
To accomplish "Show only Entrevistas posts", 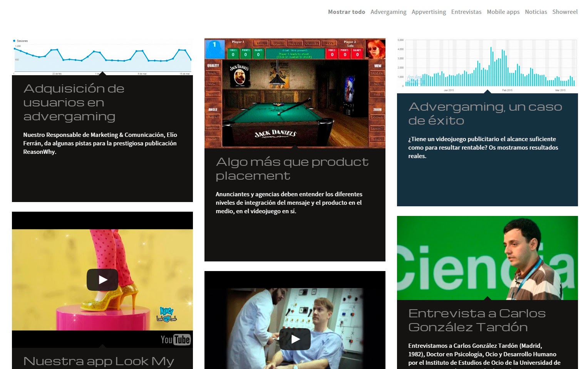I will pyautogui.click(x=466, y=12).
